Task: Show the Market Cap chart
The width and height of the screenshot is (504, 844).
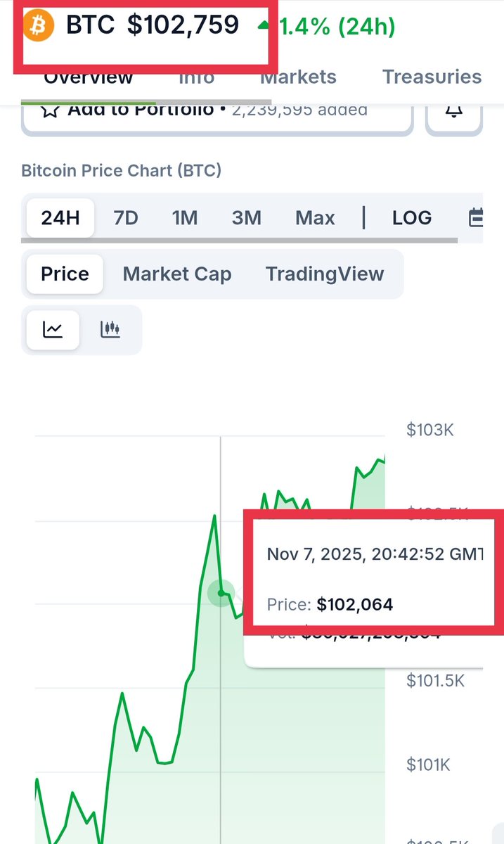Action: [177, 274]
